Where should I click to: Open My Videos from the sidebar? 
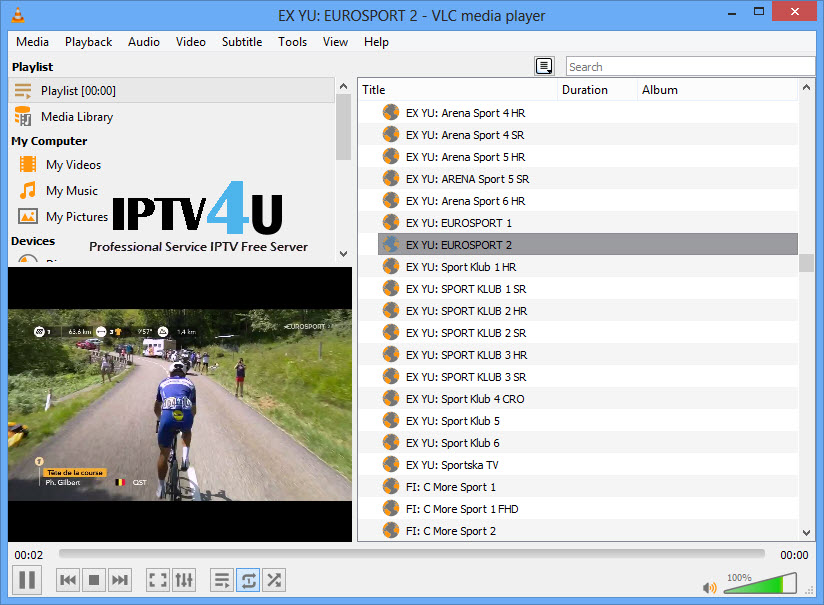73,164
